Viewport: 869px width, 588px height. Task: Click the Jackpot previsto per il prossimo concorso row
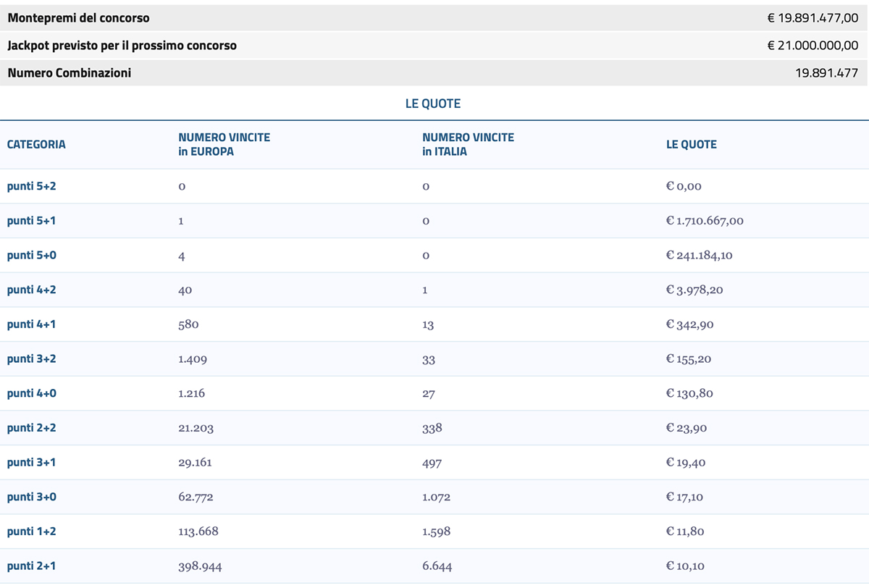point(434,45)
